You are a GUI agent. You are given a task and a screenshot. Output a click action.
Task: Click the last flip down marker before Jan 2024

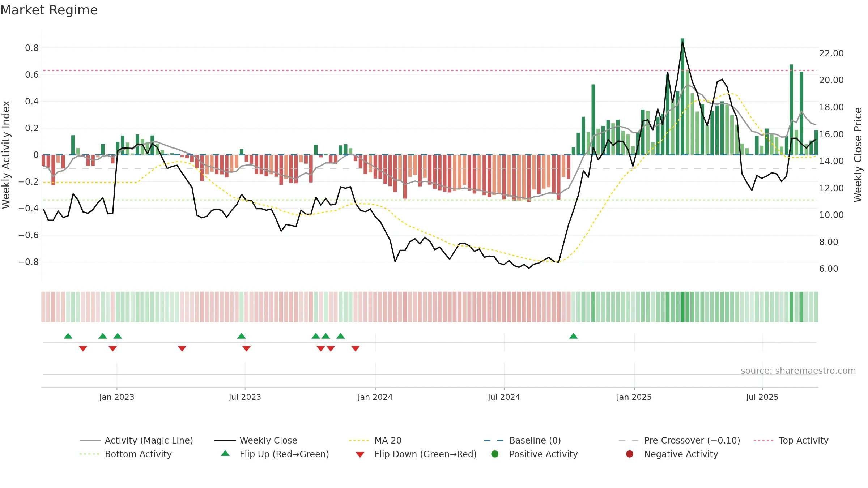356,348
